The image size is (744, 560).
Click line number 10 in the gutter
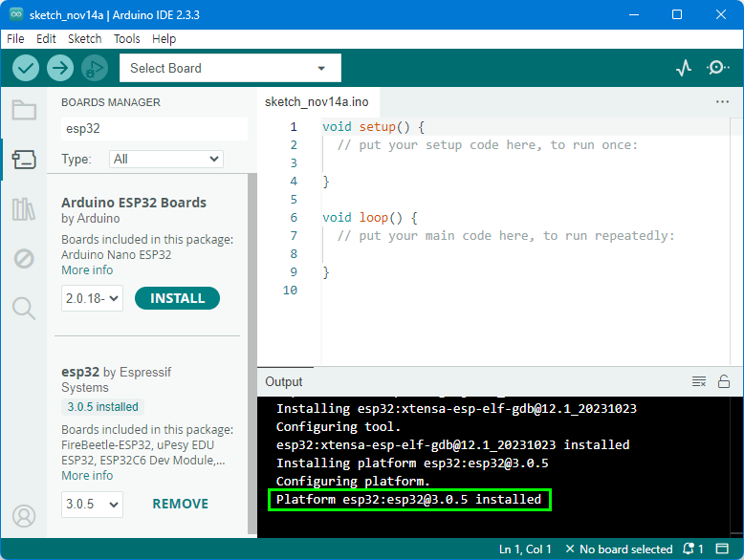291,291
